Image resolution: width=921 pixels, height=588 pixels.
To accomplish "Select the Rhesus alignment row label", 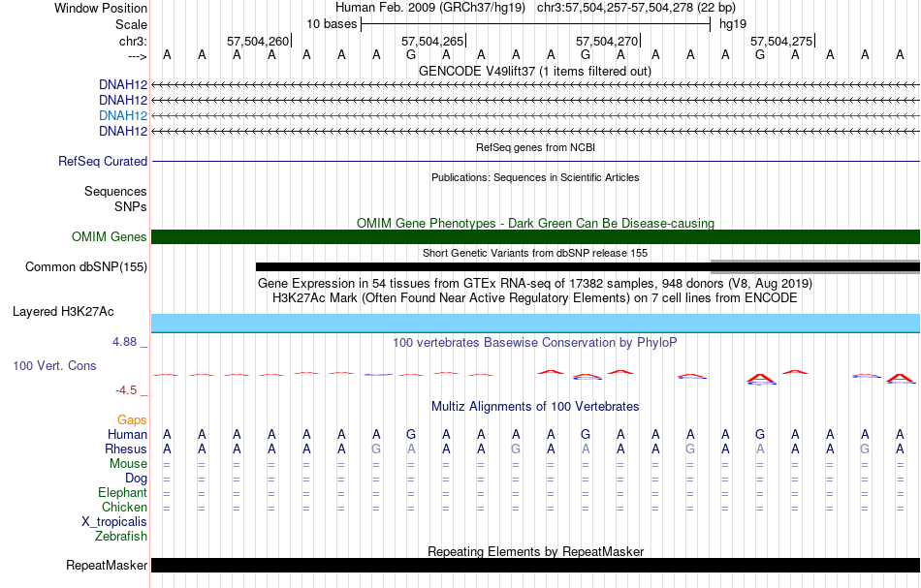I will point(126,449).
